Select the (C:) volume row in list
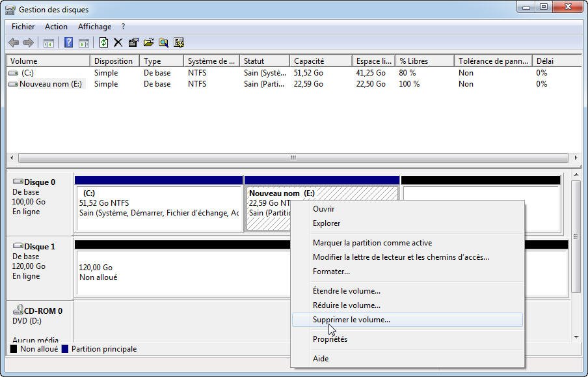 coord(27,73)
